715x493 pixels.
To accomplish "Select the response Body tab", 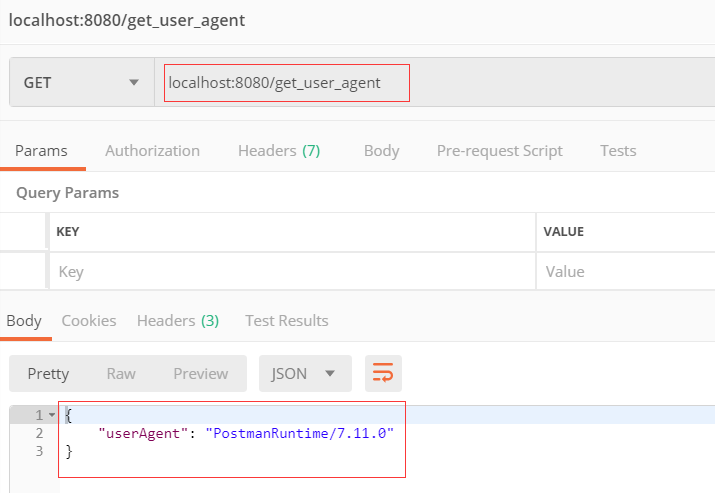I will coord(24,321).
